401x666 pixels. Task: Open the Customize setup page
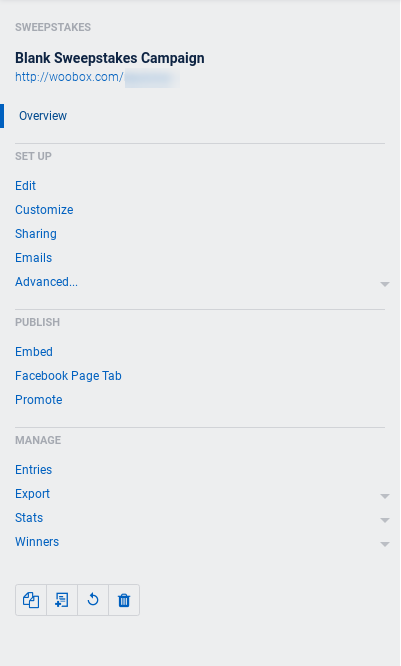[44, 210]
